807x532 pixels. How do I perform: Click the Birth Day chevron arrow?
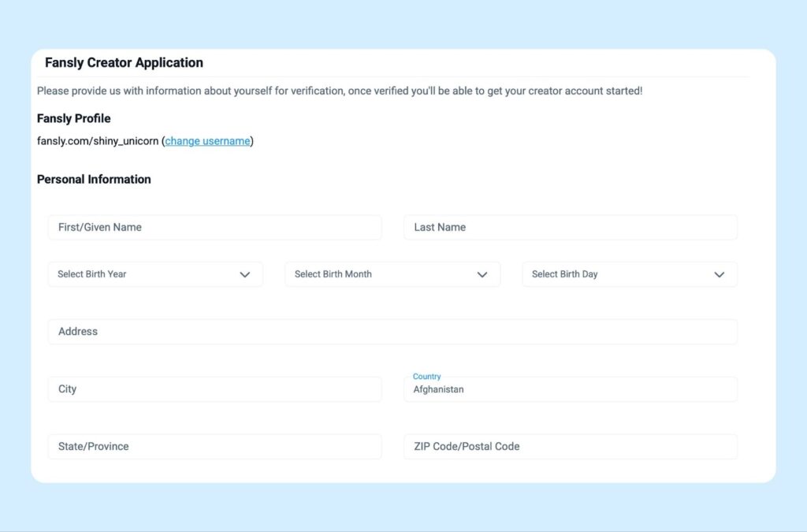[x=719, y=273]
